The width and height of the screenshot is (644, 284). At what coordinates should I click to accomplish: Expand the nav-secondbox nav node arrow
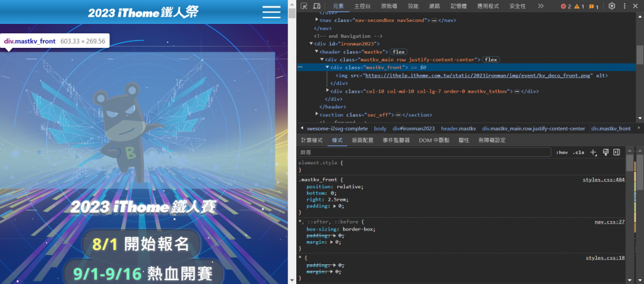coord(317,20)
